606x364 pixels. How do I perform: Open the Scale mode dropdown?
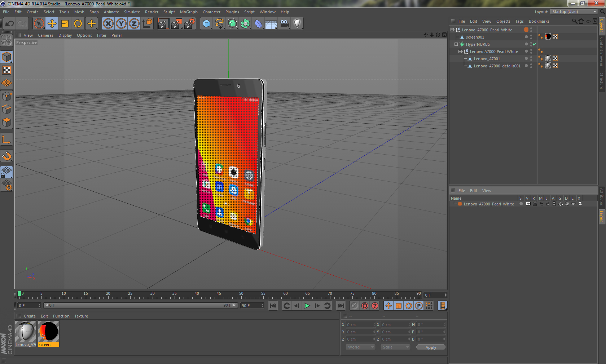[395, 347]
